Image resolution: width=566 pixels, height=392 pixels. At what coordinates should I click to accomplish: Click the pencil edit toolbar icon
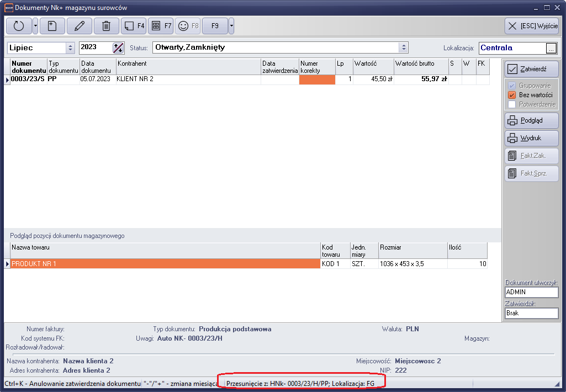79,26
